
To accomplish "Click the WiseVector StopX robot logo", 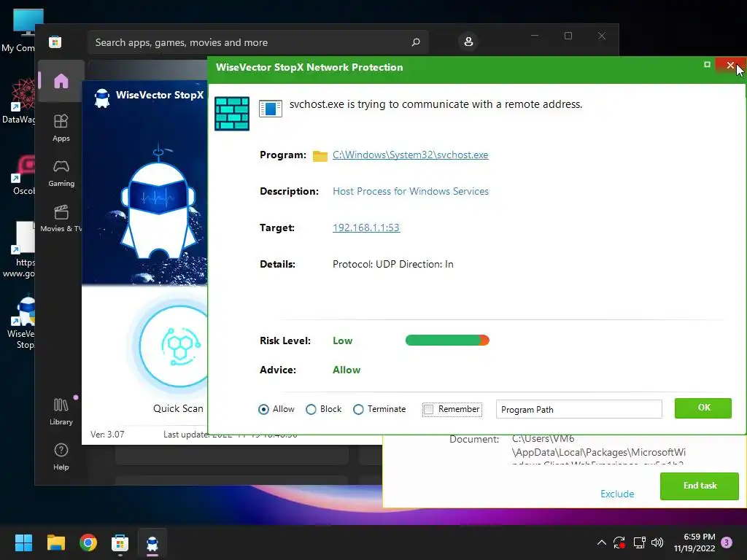I will (102, 98).
